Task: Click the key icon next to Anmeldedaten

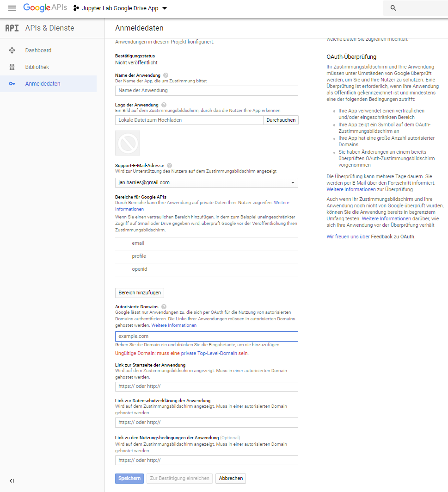Action: (x=12, y=84)
